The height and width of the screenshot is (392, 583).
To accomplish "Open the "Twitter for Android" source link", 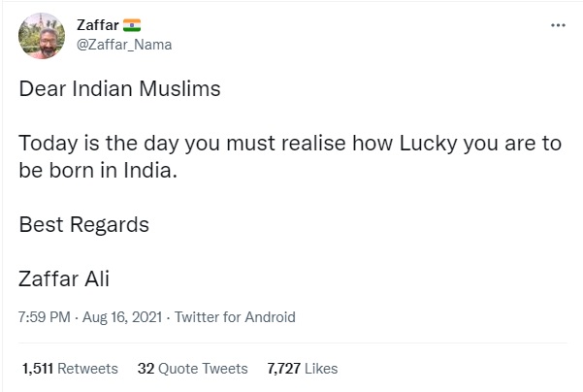I will 236,317.
